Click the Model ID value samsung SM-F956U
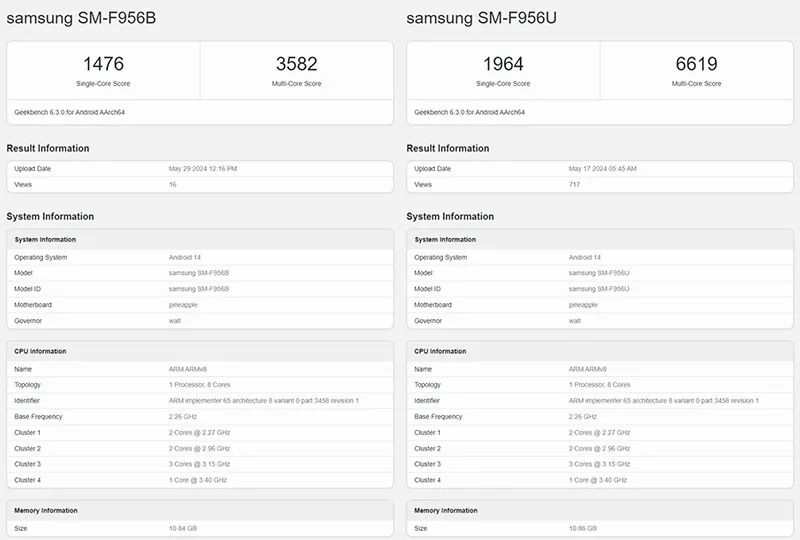The height and width of the screenshot is (540, 800). click(x=598, y=289)
